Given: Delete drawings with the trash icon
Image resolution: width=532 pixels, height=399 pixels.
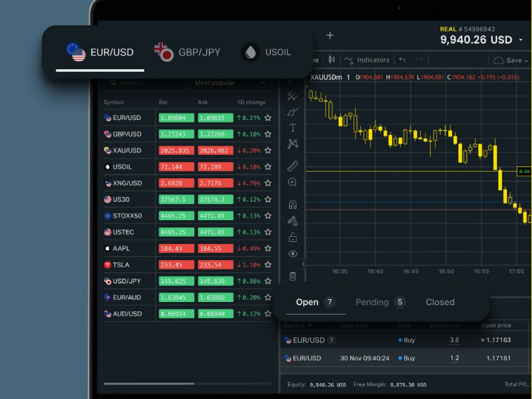Looking at the screenshot, I should click(293, 276).
